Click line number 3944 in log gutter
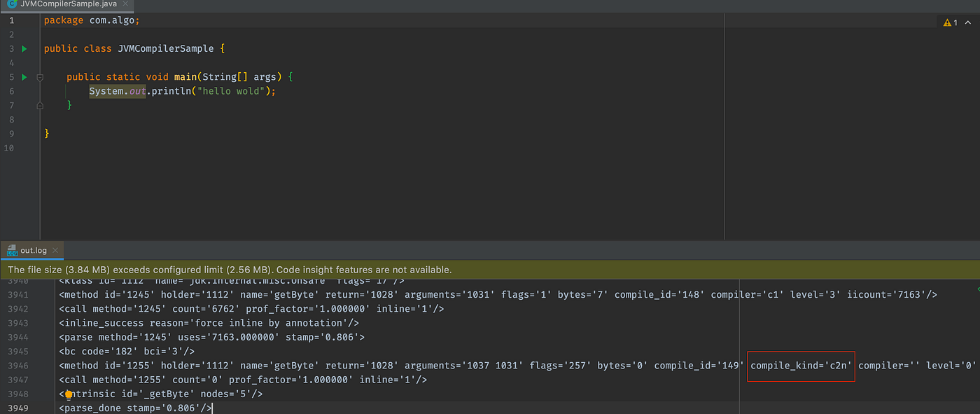 tap(17, 338)
